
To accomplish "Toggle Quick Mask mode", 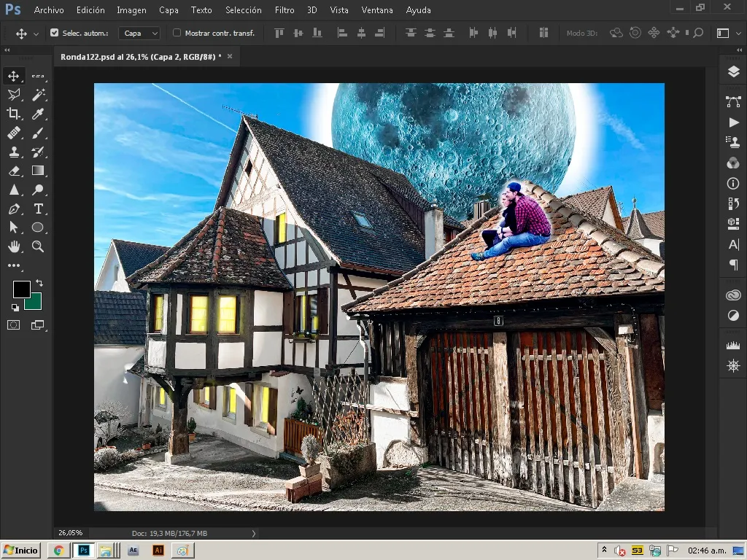I will (14, 325).
